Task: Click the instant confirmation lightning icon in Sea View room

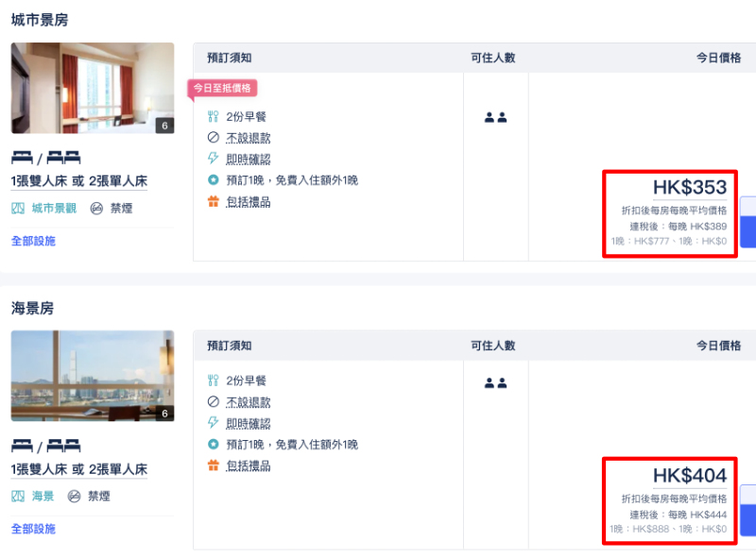Action: click(x=214, y=423)
